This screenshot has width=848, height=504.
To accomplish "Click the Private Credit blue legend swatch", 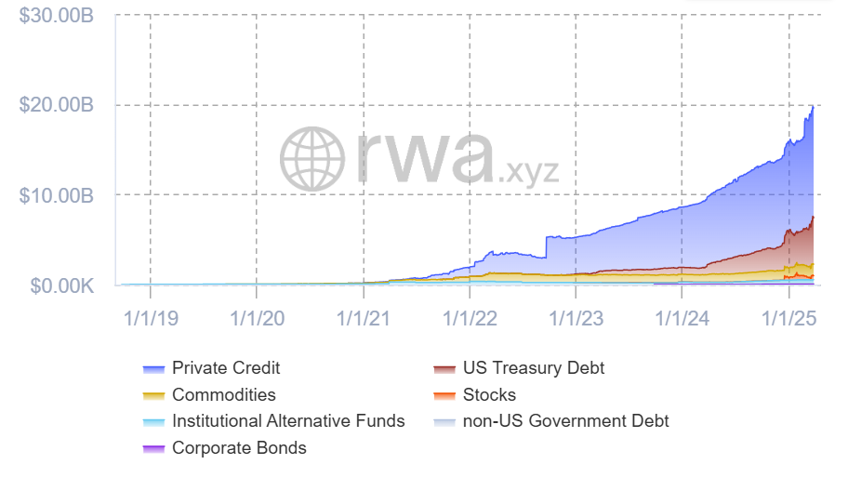I will click(x=153, y=369).
